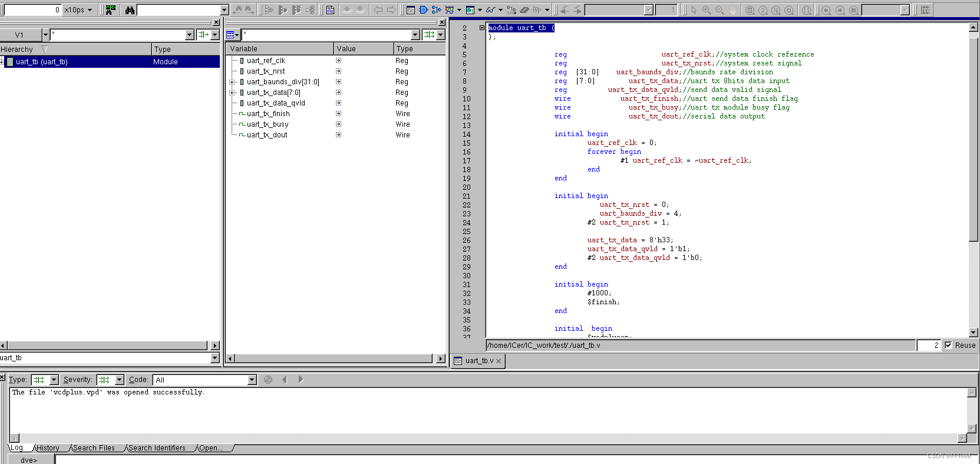
Task: Sort by Variable column header
Action: pos(281,49)
